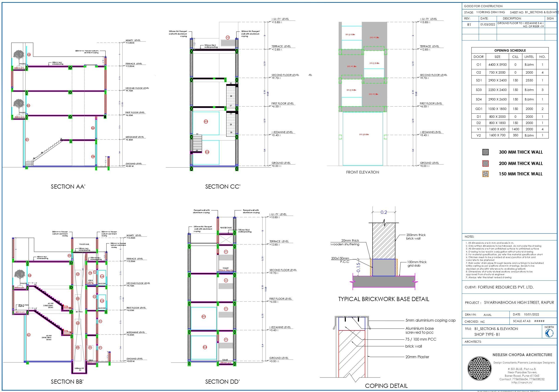The image size is (559, 392).
Task: Click the COPING DETAIL title text
Action: (x=386, y=386)
